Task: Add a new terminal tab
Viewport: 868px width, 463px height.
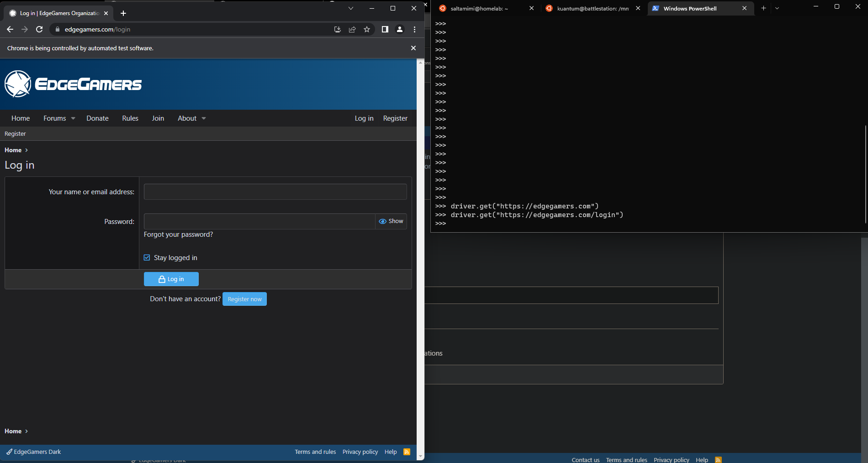Action: [x=763, y=8]
